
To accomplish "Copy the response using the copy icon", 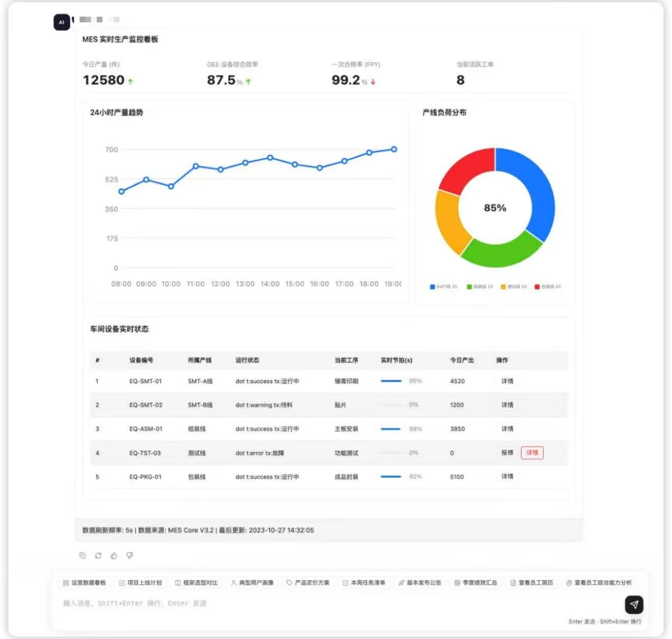I will pos(82,556).
